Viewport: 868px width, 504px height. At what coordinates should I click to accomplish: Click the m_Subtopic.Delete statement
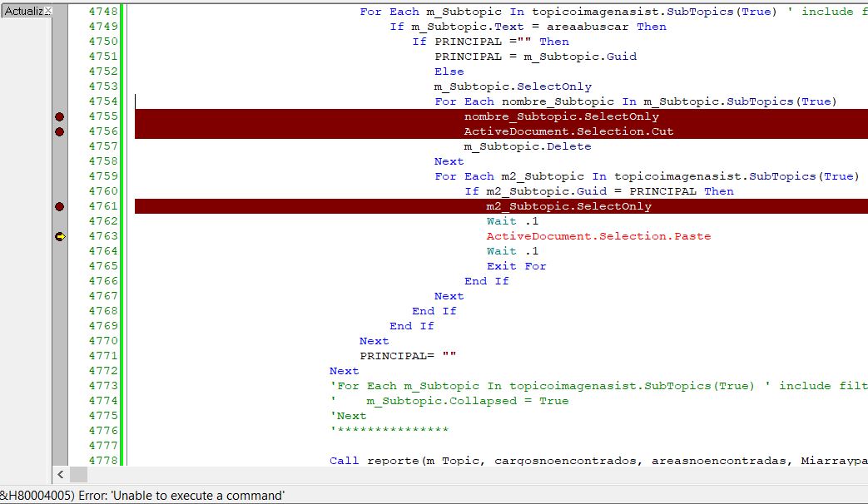[x=527, y=146]
